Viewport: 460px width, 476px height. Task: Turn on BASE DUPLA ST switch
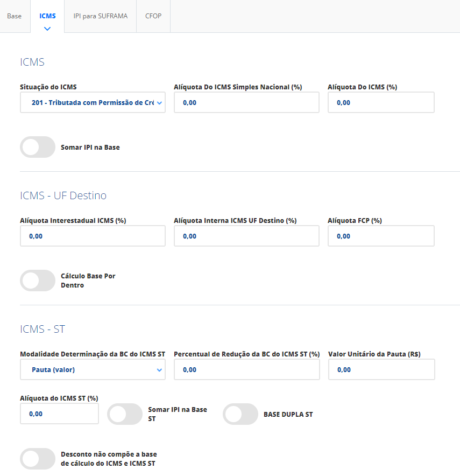[240, 414]
